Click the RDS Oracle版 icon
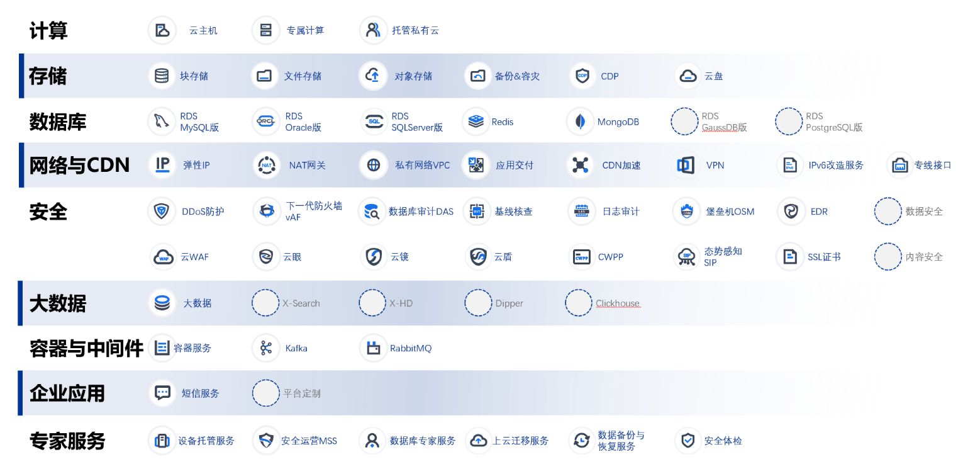The image size is (980, 464). pyautogui.click(x=265, y=122)
